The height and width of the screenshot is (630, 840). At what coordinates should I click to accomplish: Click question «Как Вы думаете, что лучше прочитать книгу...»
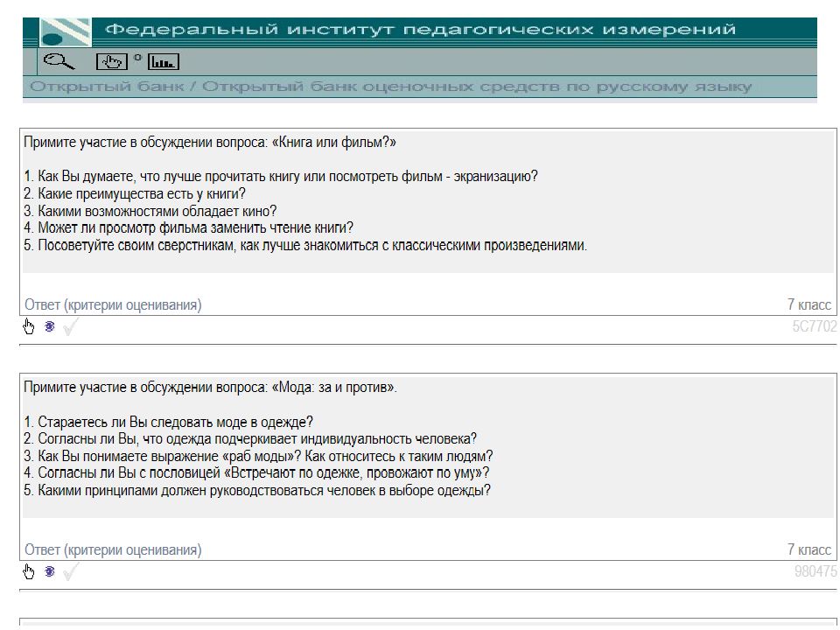tap(281, 177)
